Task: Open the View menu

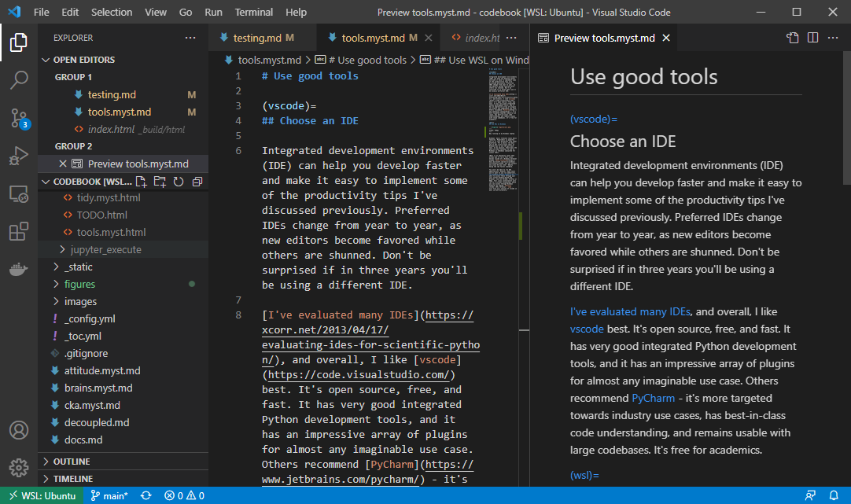Action: click(156, 12)
